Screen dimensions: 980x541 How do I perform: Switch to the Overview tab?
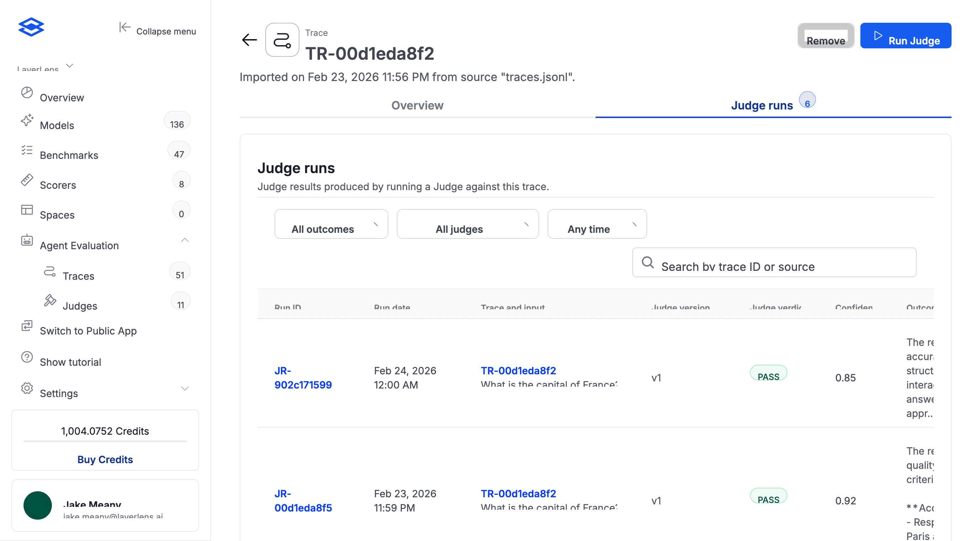click(x=417, y=105)
